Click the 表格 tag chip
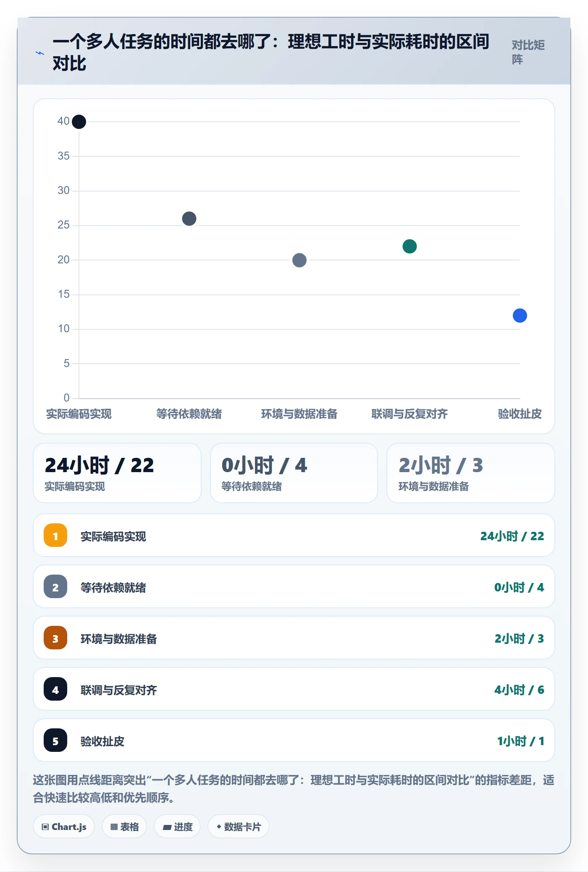The image size is (588, 872). (x=124, y=827)
